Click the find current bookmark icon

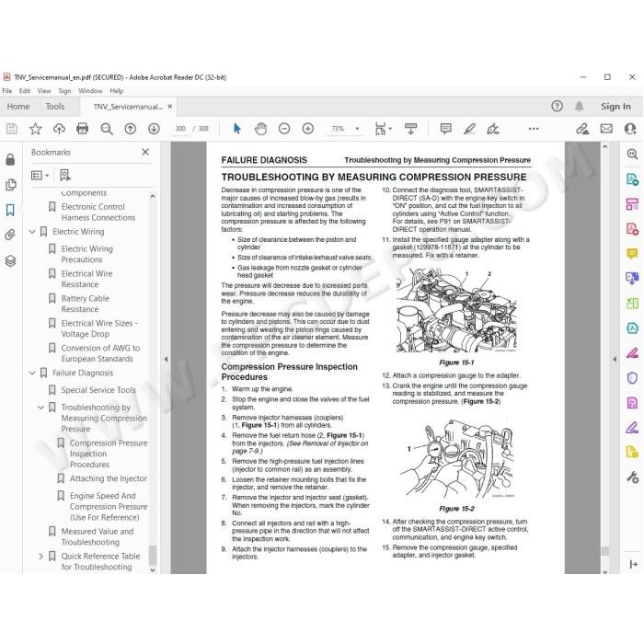pyautogui.click(x=65, y=176)
